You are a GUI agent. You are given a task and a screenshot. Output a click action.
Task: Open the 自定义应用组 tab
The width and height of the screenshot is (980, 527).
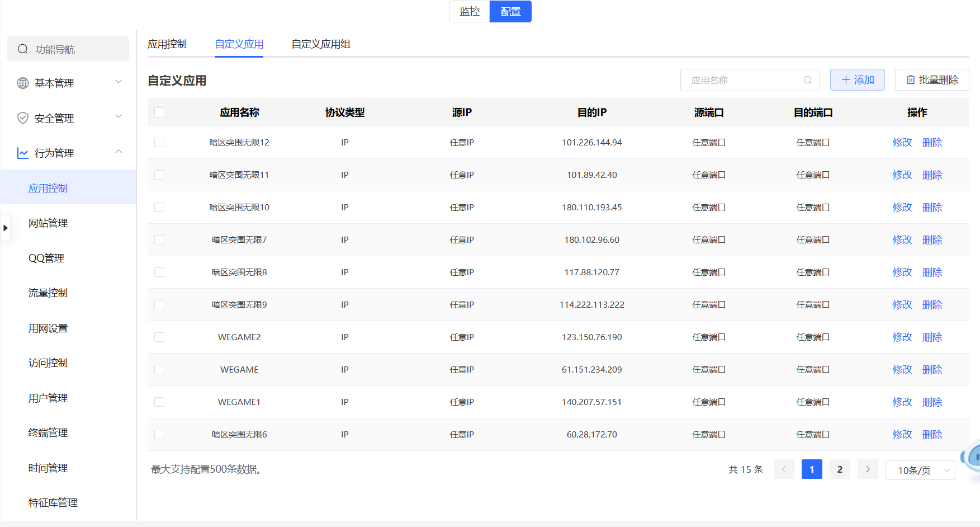[320, 44]
